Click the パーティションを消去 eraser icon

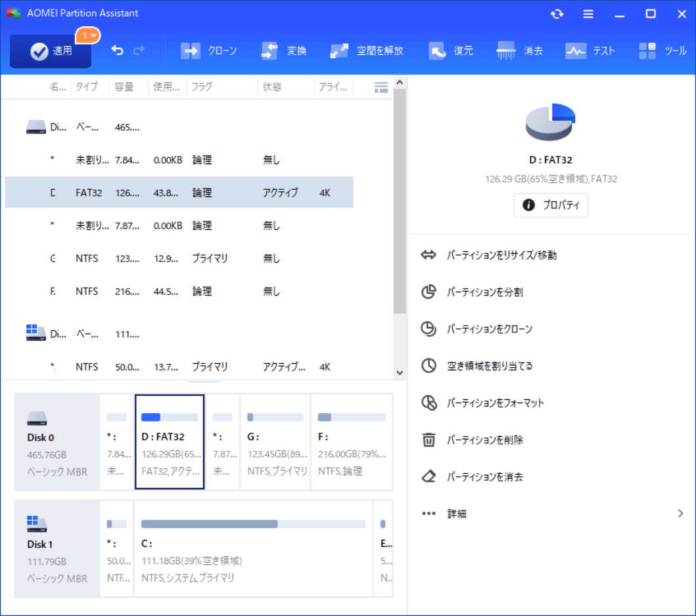(429, 477)
